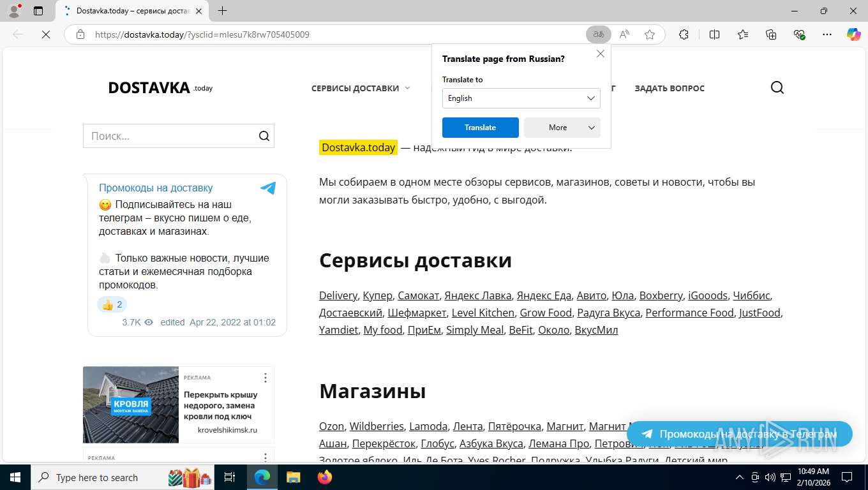The height and width of the screenshot is (490, 868).
Task: Open the Lamoda store link
Action: (x=428, y=426)
